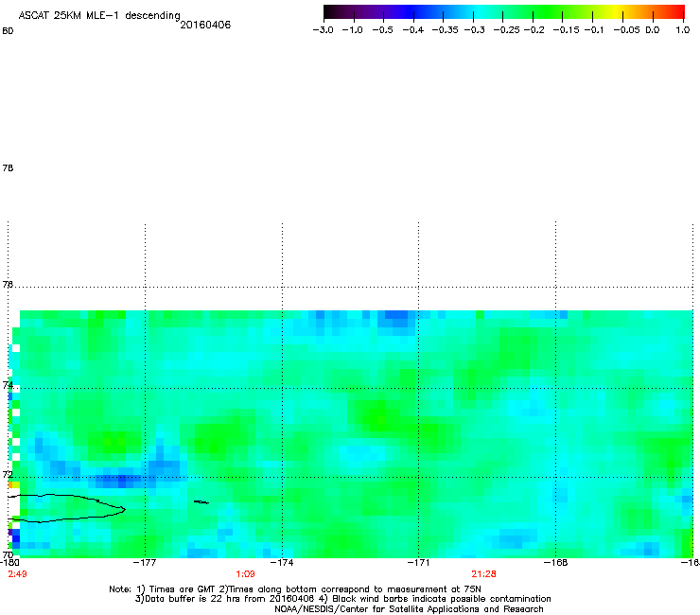The image size is (700, 615).
Task: Click the -0.15 color scale label
Action: coord(566,30)
